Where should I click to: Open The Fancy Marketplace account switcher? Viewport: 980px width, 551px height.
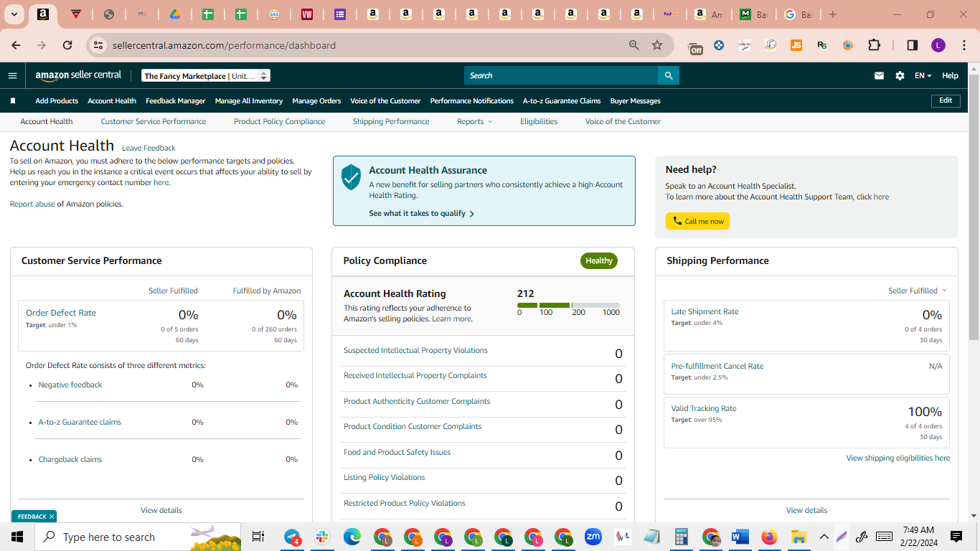[x=205, y=75]
